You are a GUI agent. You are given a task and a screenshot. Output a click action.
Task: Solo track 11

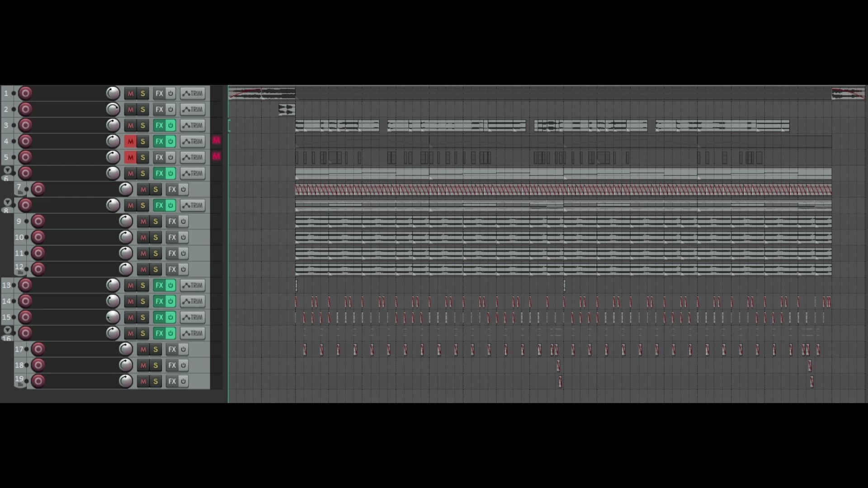[156, 253]
